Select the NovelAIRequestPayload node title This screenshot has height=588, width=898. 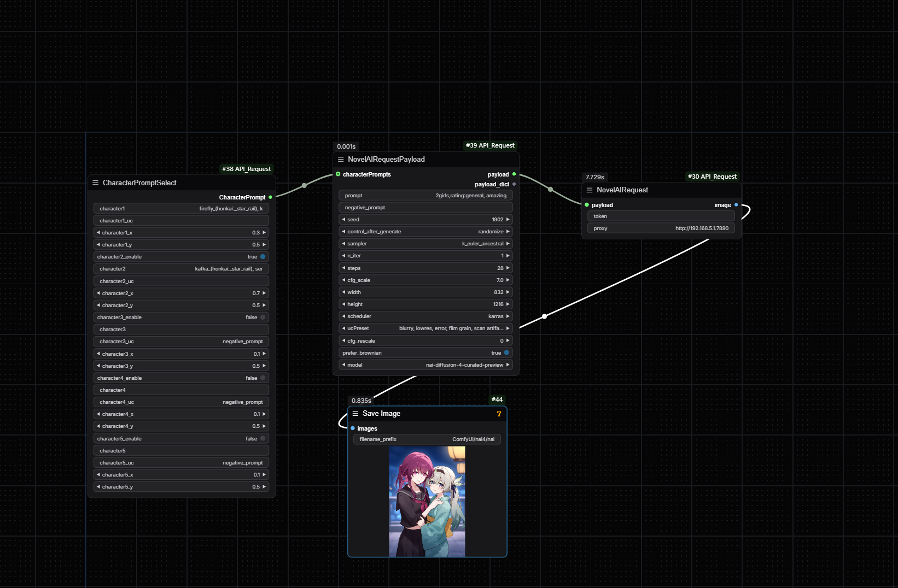[x=386, y=160]
